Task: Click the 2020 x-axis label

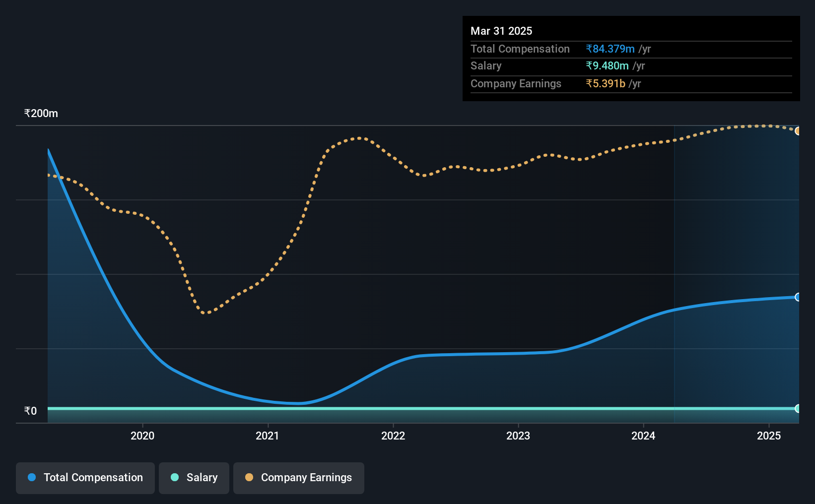Action: pyautogui.click(x=142, y=436)
